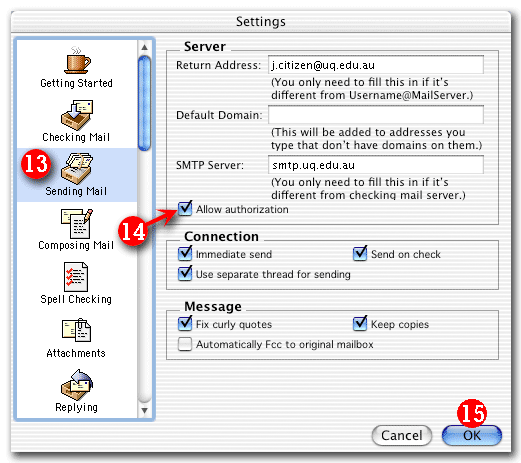The height and width of the screenshot is (463, 521).
Task: Uncheck Fix curly quotes
Action: (x=185, y=324)
